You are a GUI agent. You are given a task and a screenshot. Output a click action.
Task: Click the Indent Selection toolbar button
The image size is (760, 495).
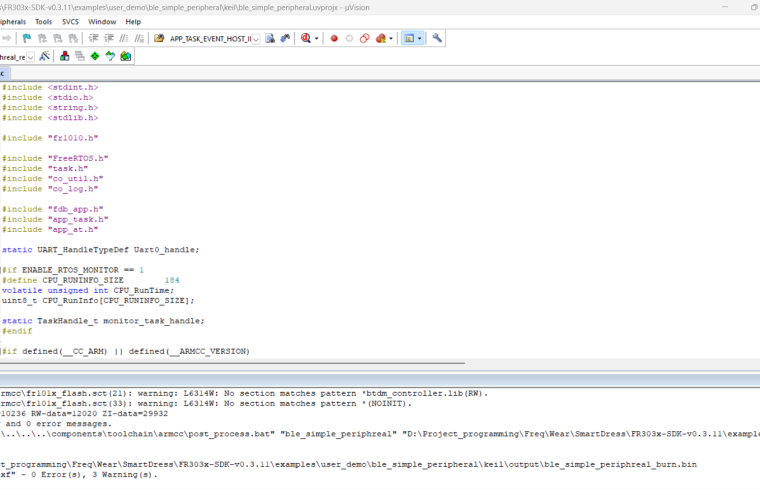pyautogui.click(x=94, y=38)
